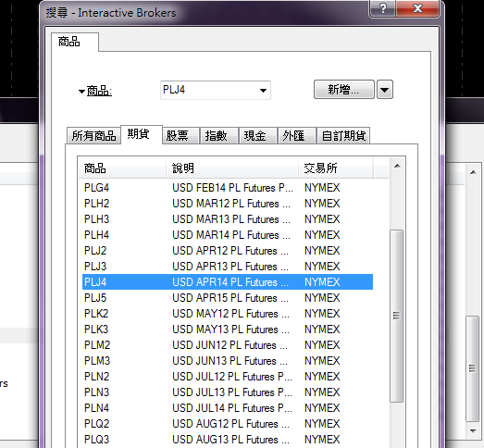This screenshot has width=484, height=448.
Task: Switch to the 外匯 tab
Action: coord(297,136)
